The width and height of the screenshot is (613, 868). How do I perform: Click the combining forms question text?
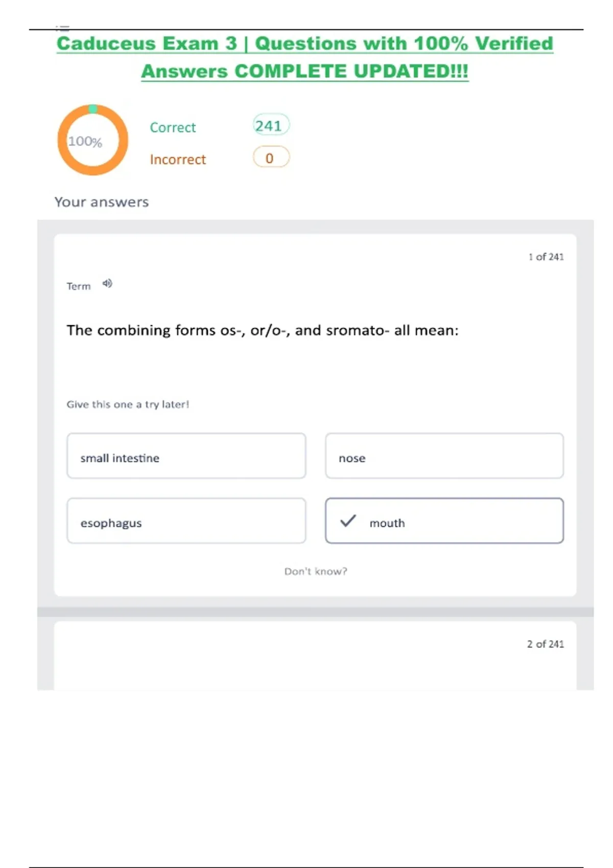(263, 330)
